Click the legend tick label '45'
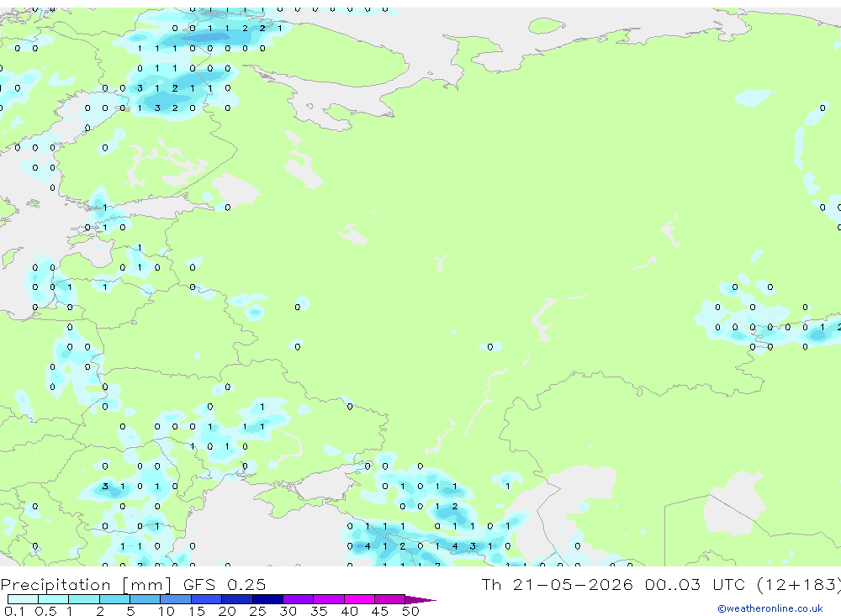This screenshot has height=616, width=841. (x=380, y=611)
